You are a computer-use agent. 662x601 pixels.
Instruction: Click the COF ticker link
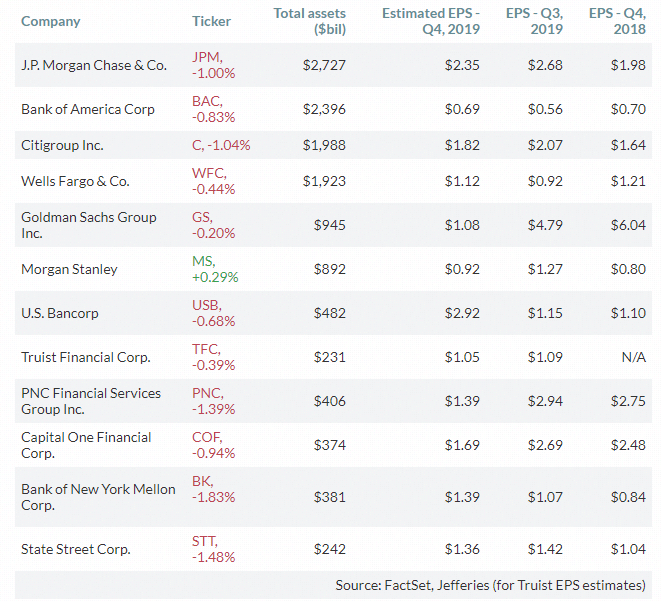208,437
